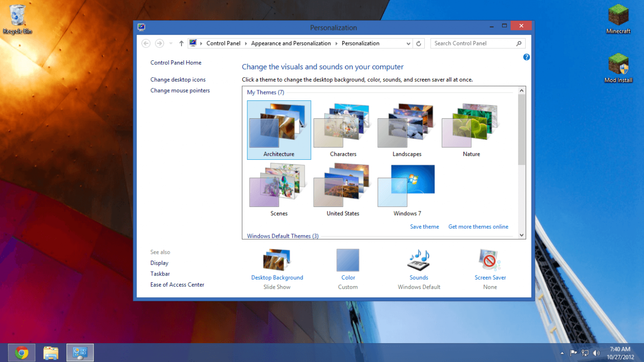Switch to the Windows 7 theme
This screenshot has width=644, height=362.
coord(407,189)
